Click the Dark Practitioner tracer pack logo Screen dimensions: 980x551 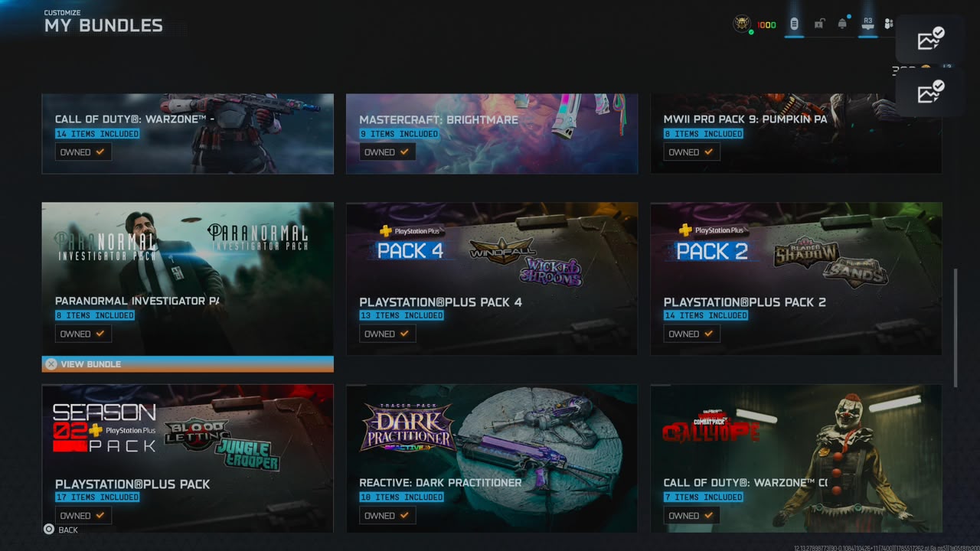pos(407,427)
